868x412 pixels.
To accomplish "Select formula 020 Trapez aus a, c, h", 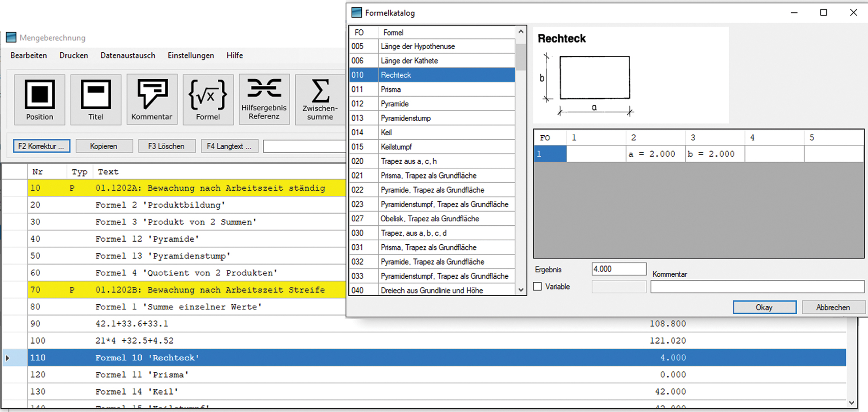I will tap(432, 161).
